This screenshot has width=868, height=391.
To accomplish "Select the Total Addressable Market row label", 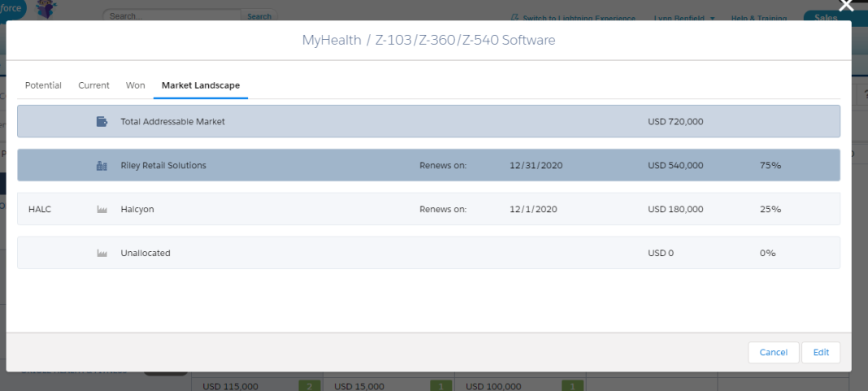I will click(x=173, y=121).
